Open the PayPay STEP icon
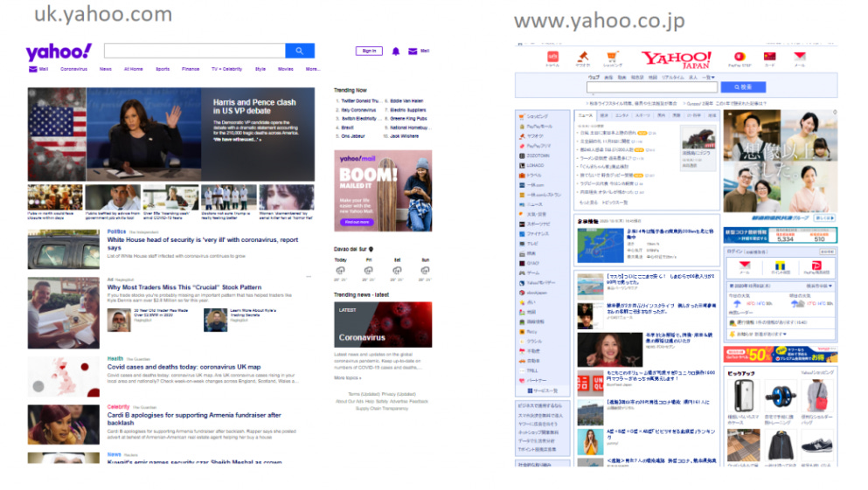The height and width of the screenshot is (490, 868). click(740, 57)
